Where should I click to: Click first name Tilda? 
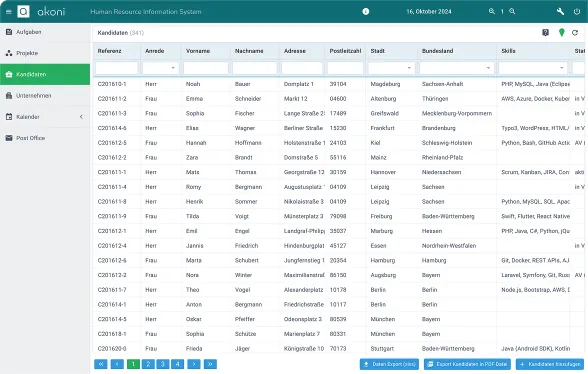coord(192,216)
